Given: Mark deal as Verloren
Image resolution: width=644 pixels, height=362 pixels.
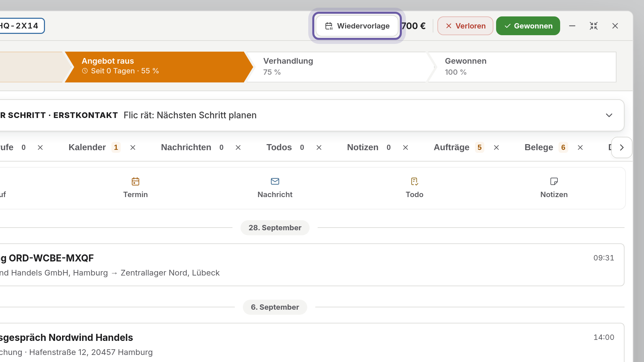Looking at the screenshot, I should (465, 26).
